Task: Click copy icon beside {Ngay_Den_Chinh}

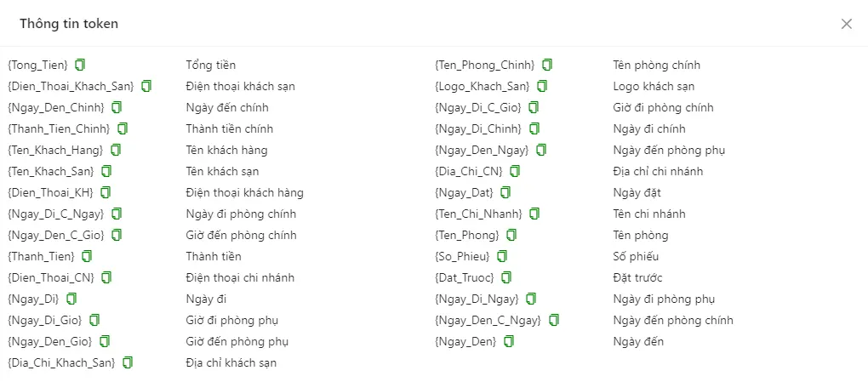Action: (x=117, y=107)
